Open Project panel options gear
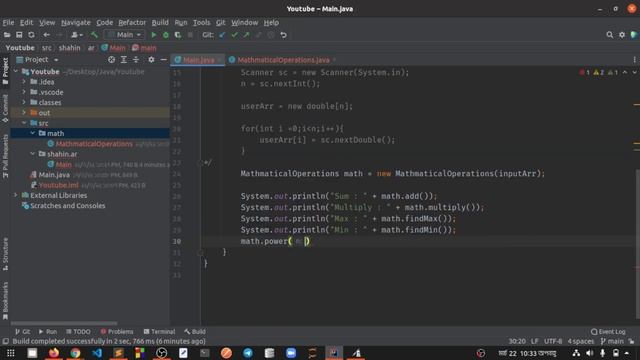640x360 pixels. (x=151, y=60)
